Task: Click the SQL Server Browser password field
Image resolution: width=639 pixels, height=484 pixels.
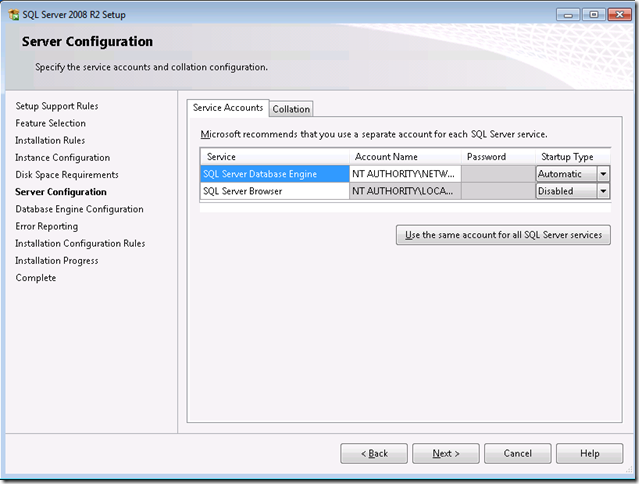Action: [x=498, y=191]
